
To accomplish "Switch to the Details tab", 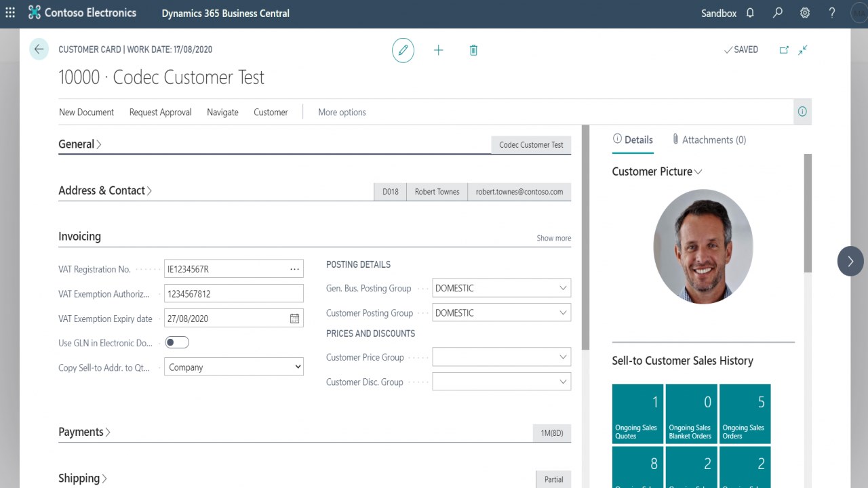I will tap(633, 140).
